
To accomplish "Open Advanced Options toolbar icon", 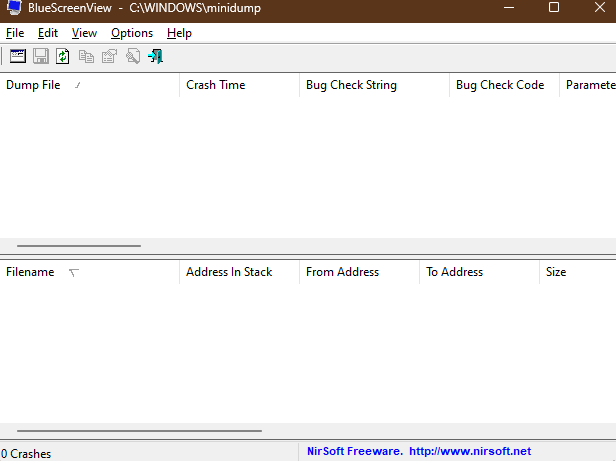I will (18, 56).
